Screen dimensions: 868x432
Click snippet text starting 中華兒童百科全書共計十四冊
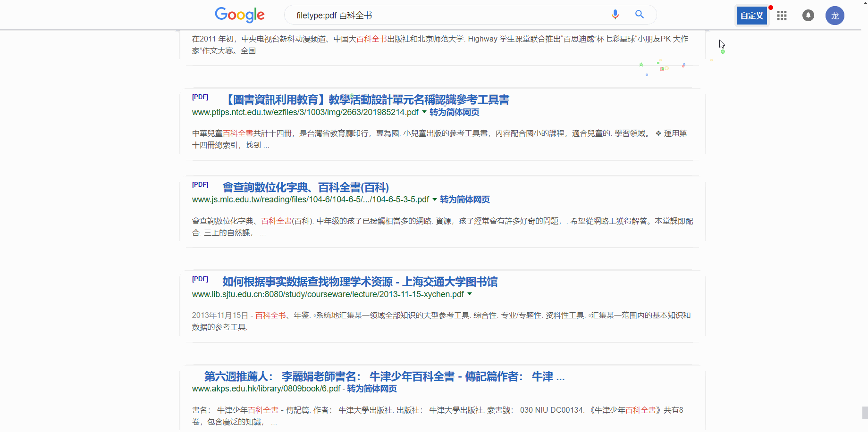(439, 139)
